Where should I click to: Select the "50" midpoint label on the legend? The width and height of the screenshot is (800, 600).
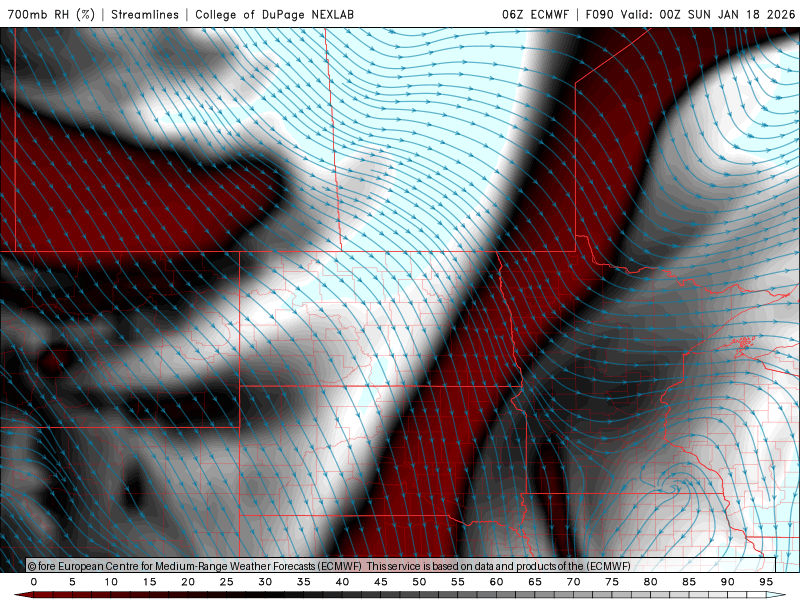click(x=419, y=582)
